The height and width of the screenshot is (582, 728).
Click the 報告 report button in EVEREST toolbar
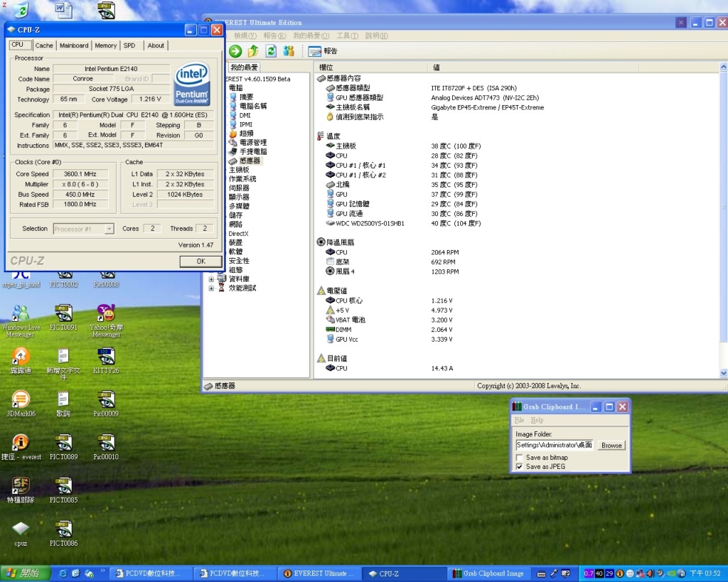pyautogui.click(x=323, y=51)
